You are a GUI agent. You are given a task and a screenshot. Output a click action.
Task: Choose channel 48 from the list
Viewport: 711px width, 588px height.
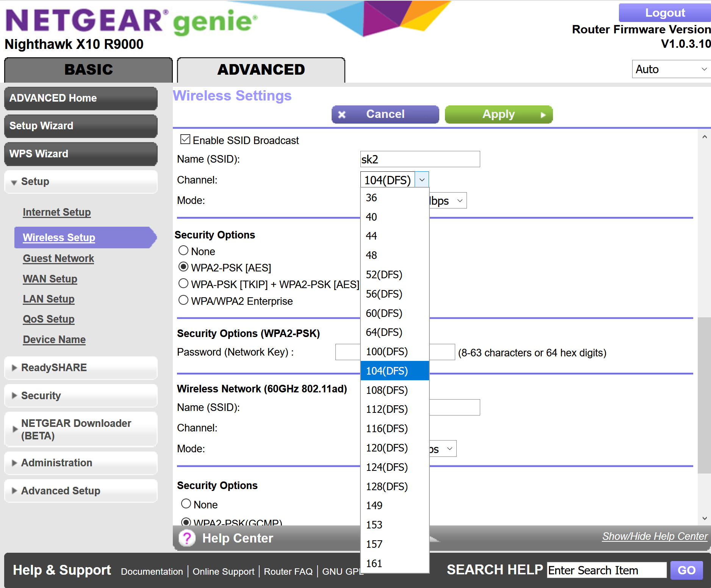coord(395,255)
